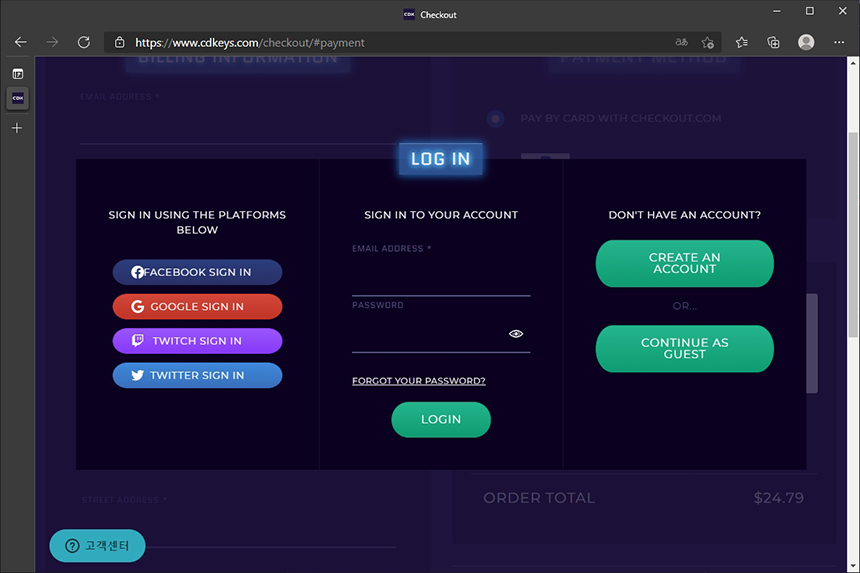The height and width of the screenshot is (573, 860).
Task: Open a new tab
Action: point(17,128)
